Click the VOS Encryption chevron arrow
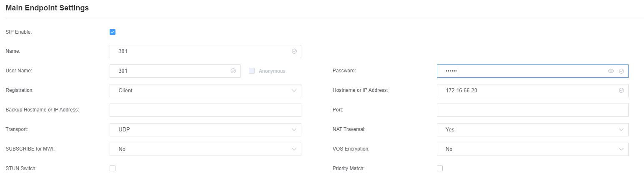This screenshot has height=178, width=644. (621, 149)
